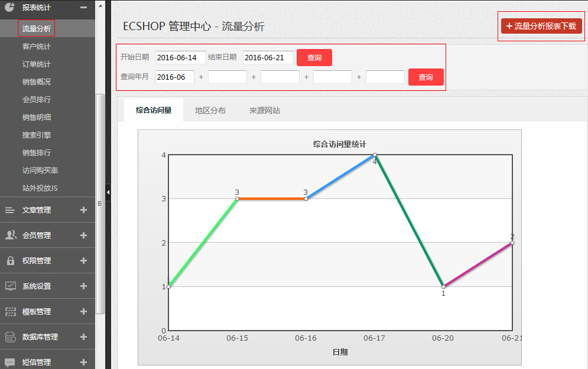Collapse the sidebar with the arrow handle

pyautogui.click(x=108, y=192)
